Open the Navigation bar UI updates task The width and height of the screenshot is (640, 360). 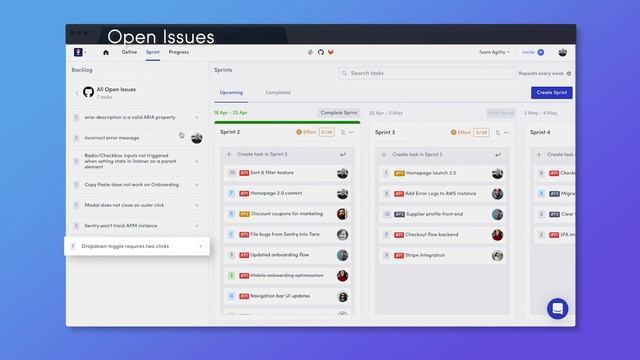pyautogui.click(x=287, y=296)
